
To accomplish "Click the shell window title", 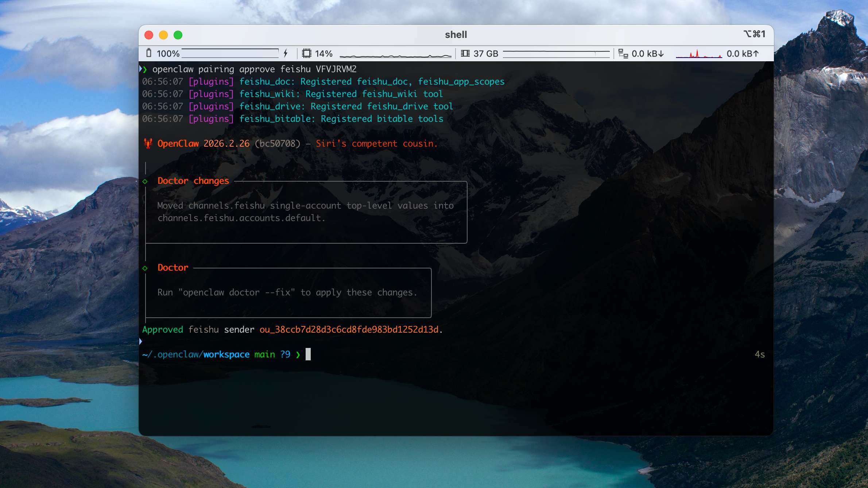I will (456, 35).
